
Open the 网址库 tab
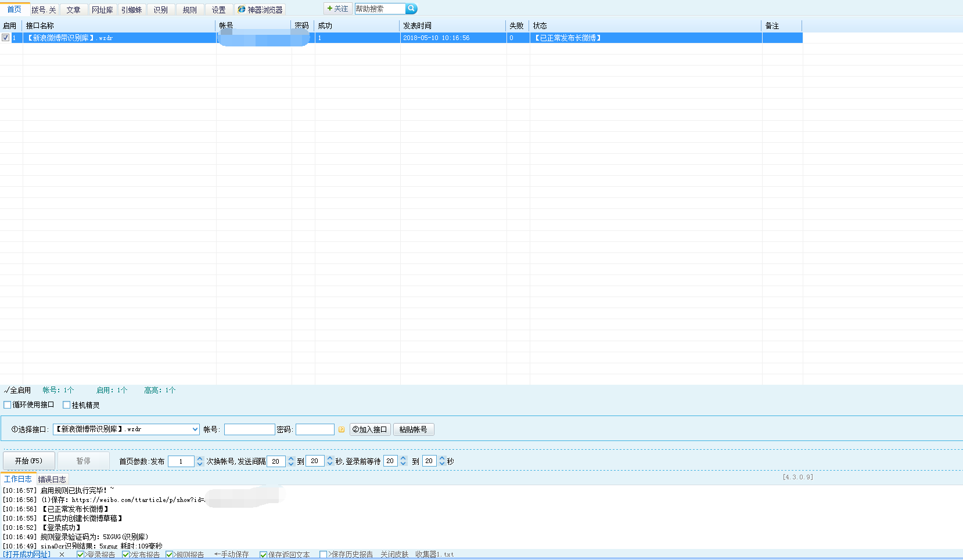pyautogui.click(x=102, y=10)
